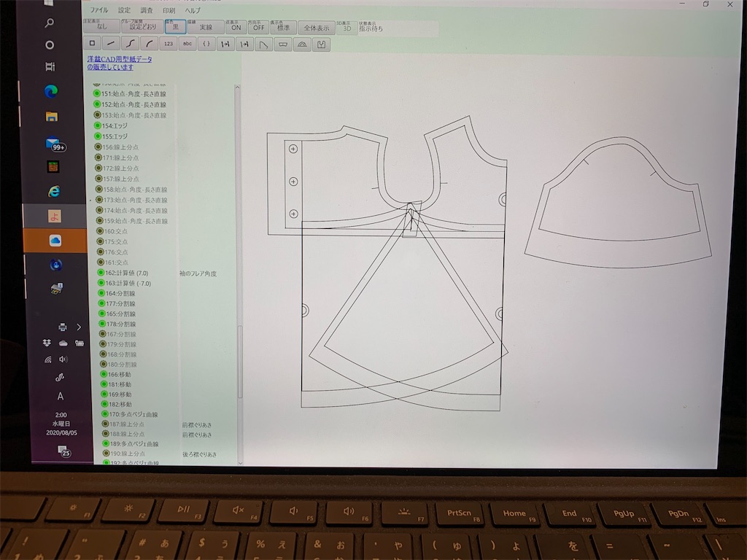This screenshot has width=747, height=560.
Task: Open the ヘルプ menu
Action: coord(193,10)
